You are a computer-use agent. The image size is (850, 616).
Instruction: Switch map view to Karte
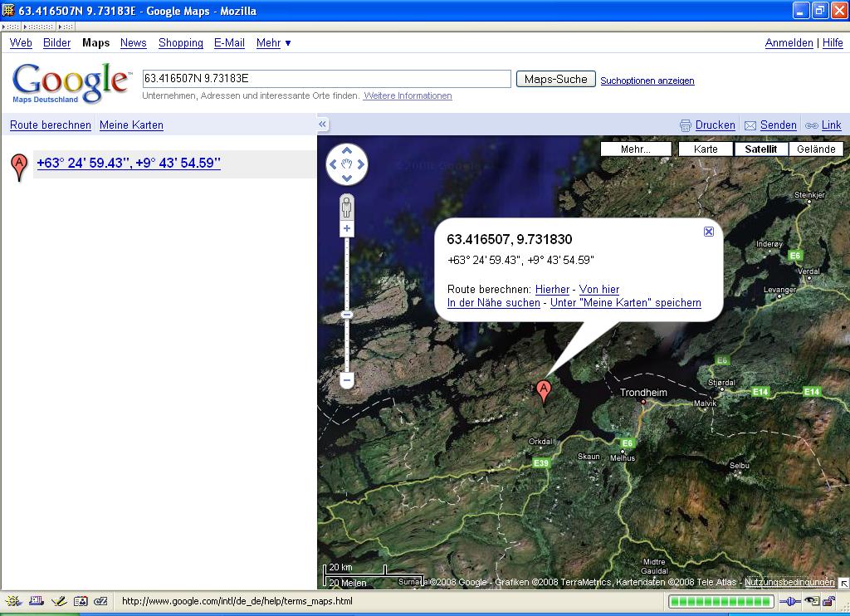[706, 149]
